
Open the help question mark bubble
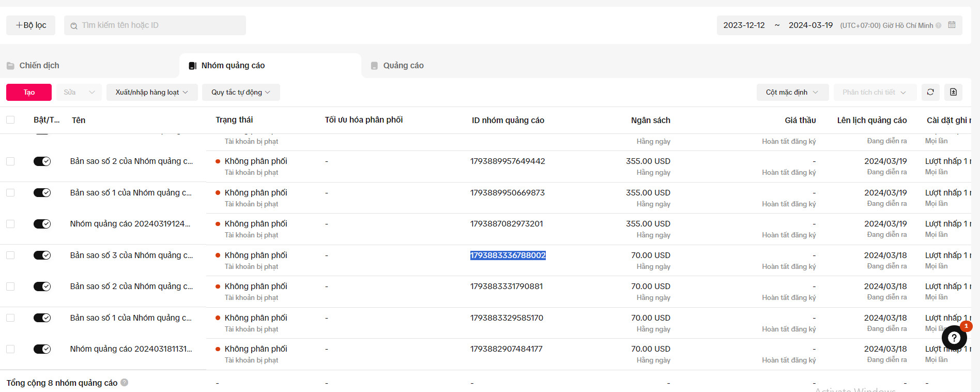pyautogui.click(x=954, y=338)
